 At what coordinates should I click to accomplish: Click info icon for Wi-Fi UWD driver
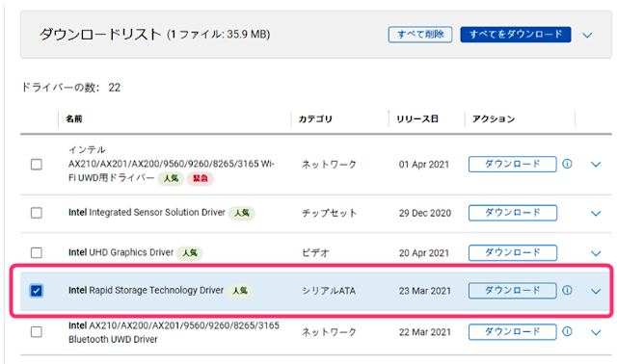pyautogui.click(x=567, y=164)
